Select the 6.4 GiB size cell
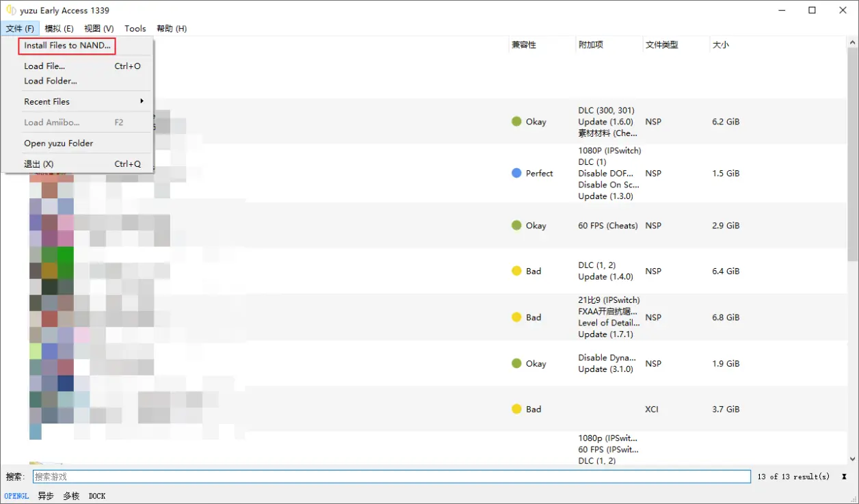Viewport: 859px width, 504px height. (726, 271)
